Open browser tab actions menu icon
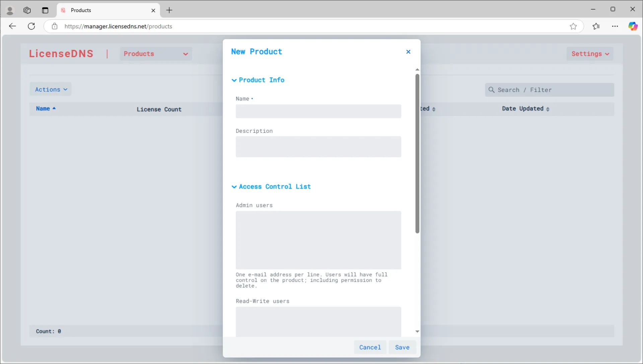This screenshot has height=364, width=643. click(x=45, y=10)
